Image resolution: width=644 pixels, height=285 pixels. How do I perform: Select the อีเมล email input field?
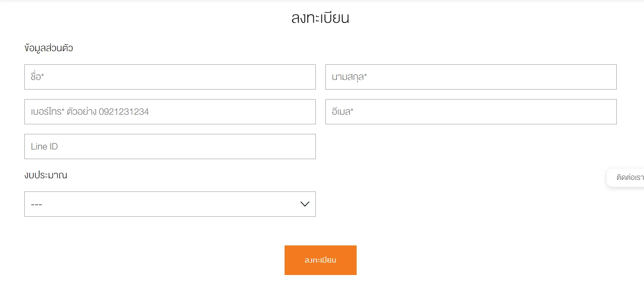pyautogui.click(x=471, y=112)
